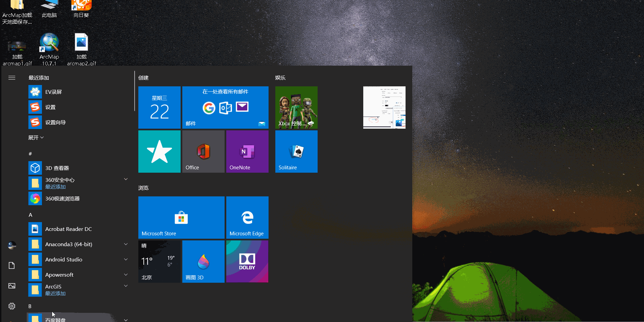Open the teal star tile
This screenshot has width=644, height=322.
click(x=159, y=151)
